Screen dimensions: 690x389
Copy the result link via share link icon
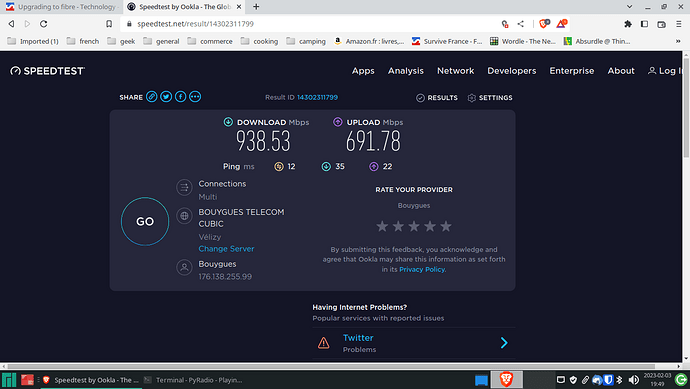click(x=151, y=97)
